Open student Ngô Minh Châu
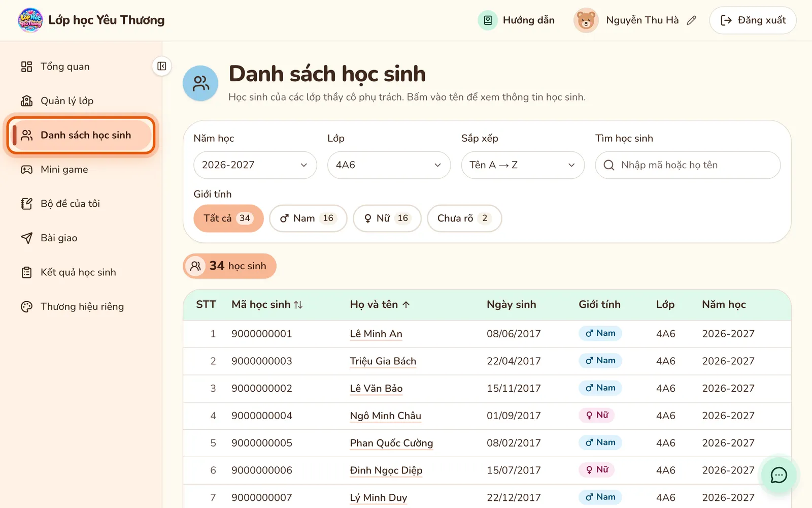812x508 pixels. (x=386, y=416)
